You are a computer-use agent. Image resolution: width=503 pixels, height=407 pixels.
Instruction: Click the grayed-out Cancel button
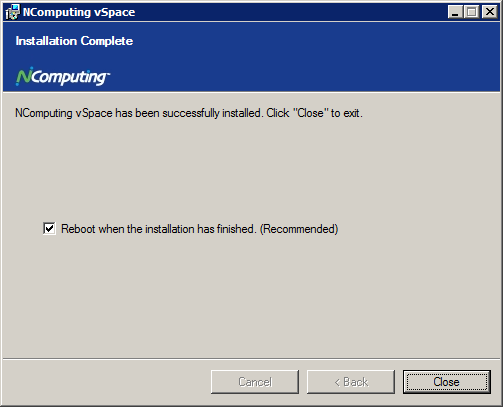[255, 382]
